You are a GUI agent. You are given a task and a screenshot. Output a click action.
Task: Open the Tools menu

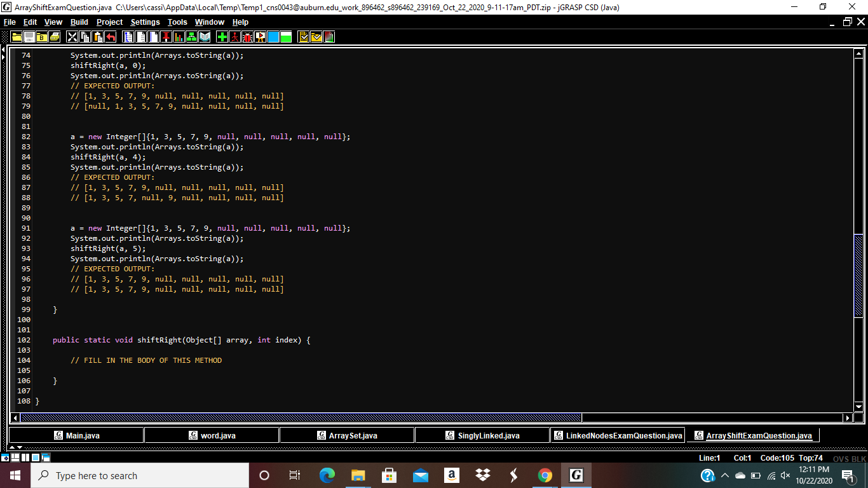click(177, 22)
